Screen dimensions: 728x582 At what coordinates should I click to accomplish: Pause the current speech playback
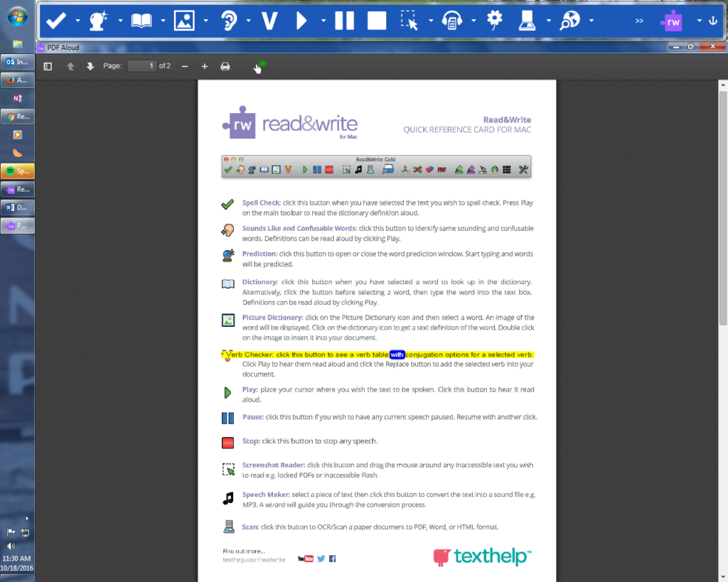click(346, 20)
